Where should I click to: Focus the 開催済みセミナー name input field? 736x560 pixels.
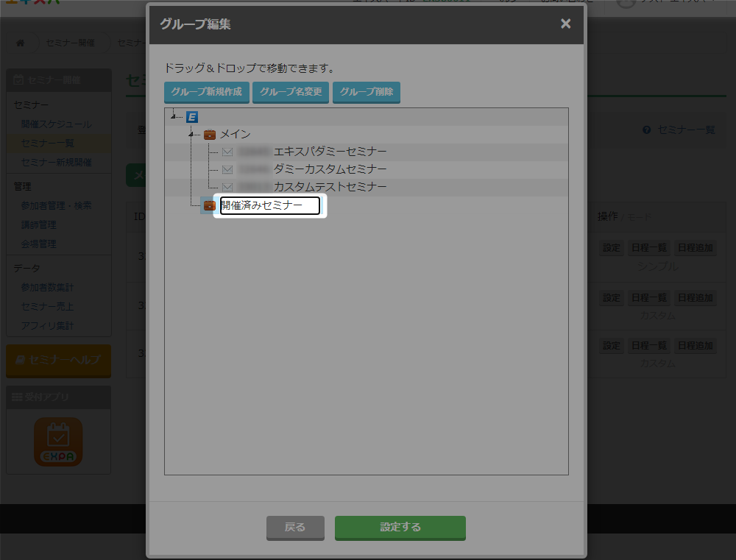pos(270,205)
